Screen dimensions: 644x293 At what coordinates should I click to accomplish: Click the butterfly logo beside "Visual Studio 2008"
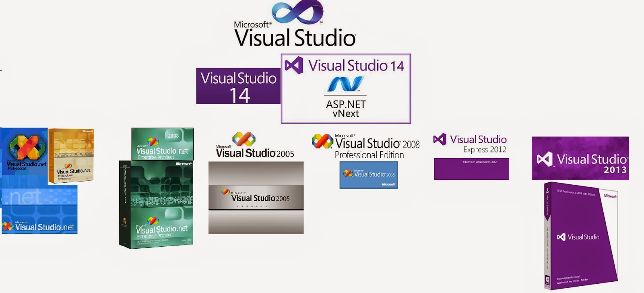(322, 141)
